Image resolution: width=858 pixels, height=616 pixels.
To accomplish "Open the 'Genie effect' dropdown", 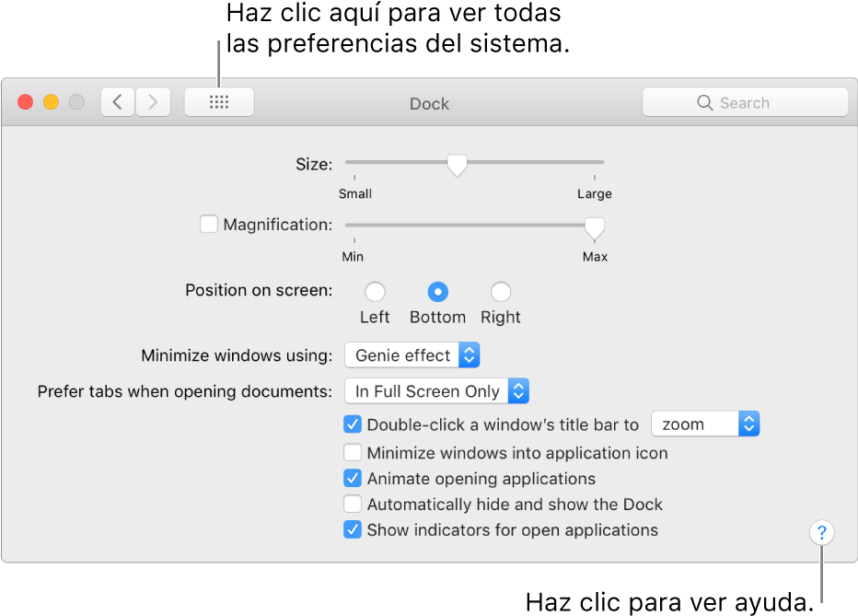I will coord(412,354).
